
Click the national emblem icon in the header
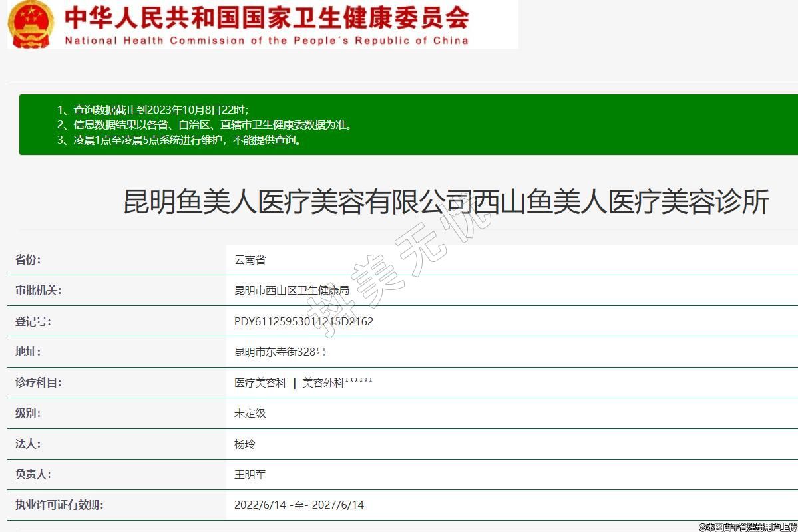[31, 24]
